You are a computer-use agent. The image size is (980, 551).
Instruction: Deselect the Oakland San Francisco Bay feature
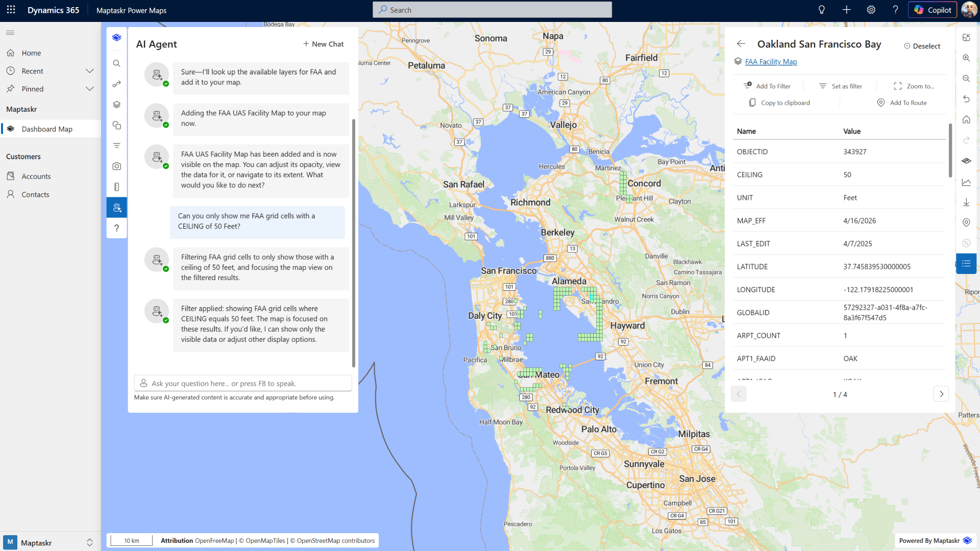922,46
